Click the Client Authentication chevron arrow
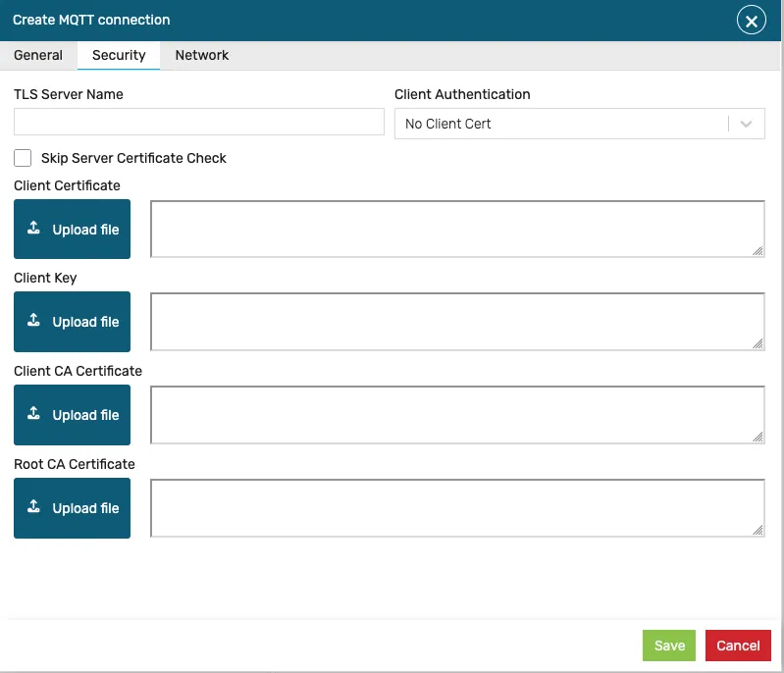 (746, 124)
